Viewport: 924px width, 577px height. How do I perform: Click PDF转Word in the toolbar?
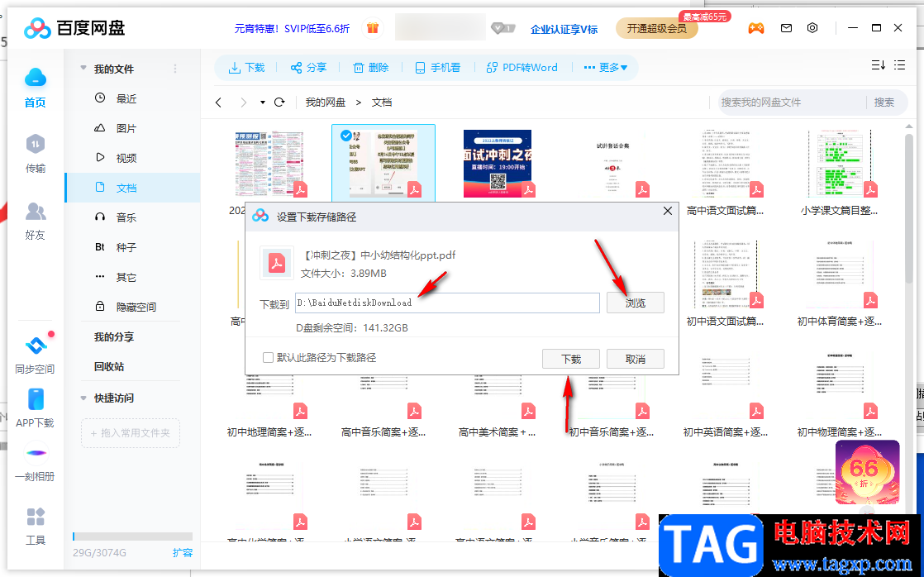[522, 68]
